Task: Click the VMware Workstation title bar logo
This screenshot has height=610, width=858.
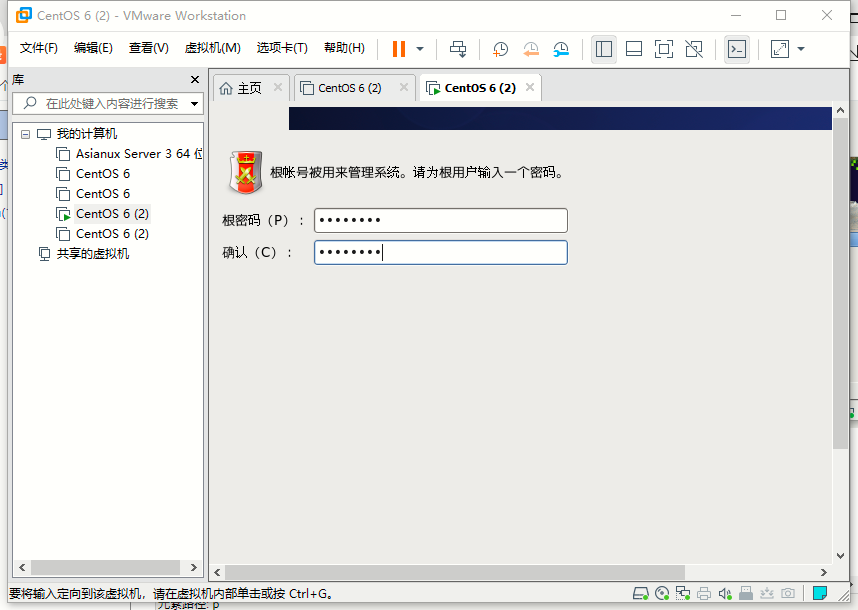Action: tap(24, 15)
